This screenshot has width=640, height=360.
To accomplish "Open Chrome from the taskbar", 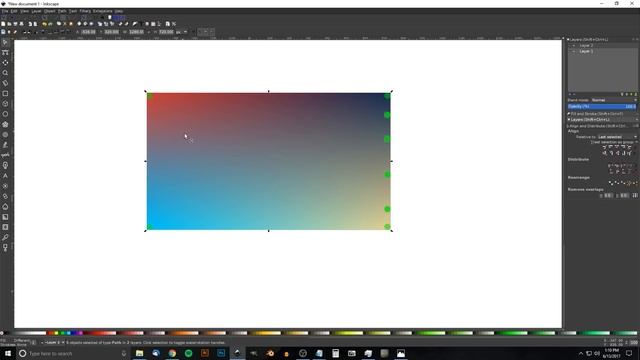I will pos(172,353).
